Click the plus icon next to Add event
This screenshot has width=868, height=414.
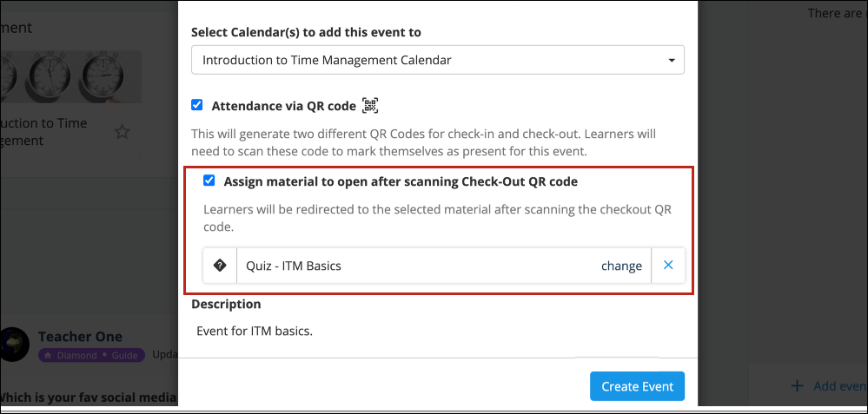(x=797, y=385)
